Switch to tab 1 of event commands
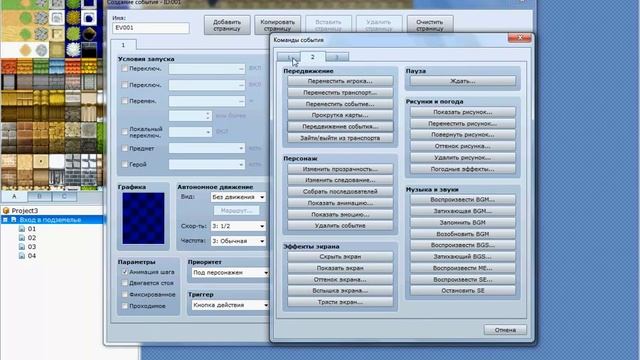Image resolution: width=640 pixels, height=360 pixels. click(x=289, y=57)
